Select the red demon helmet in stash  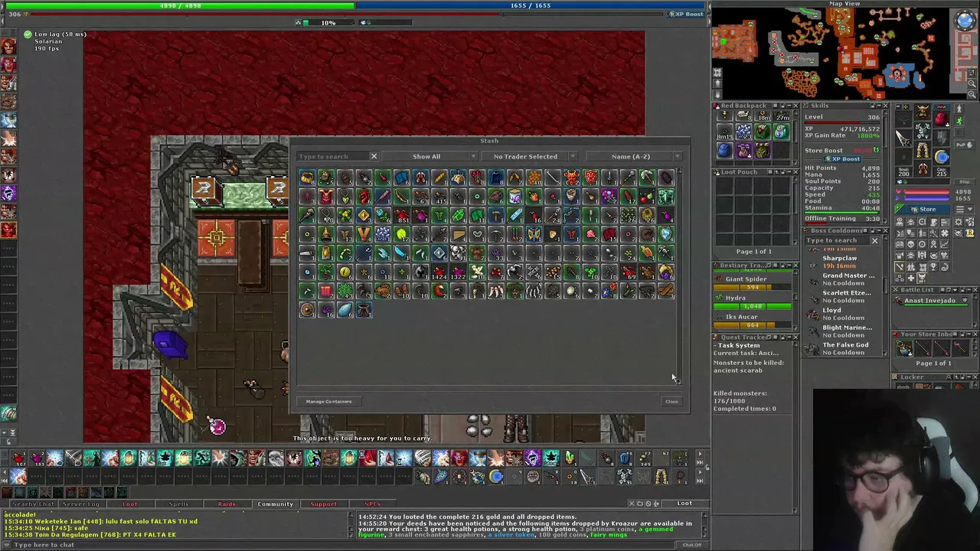tap(572, 178)
